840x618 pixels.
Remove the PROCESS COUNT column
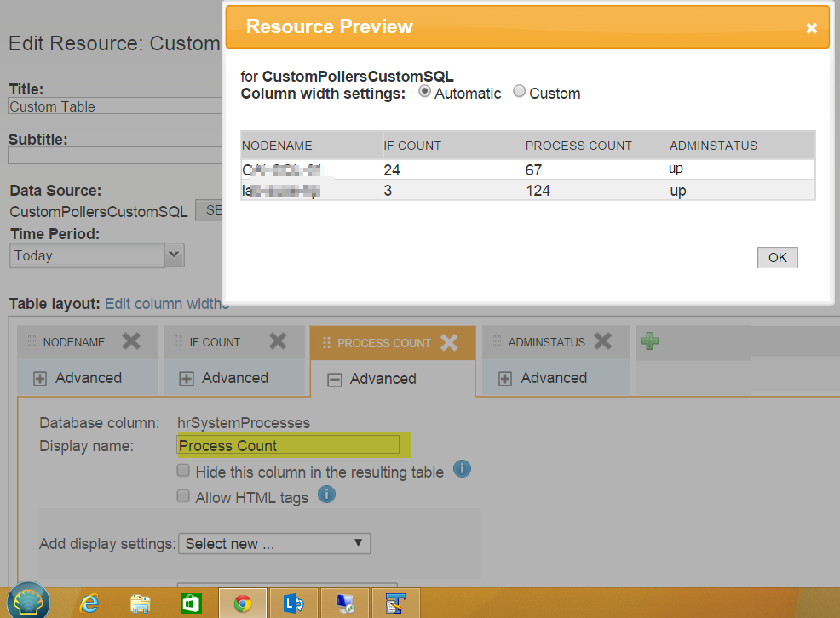[450, 341]
